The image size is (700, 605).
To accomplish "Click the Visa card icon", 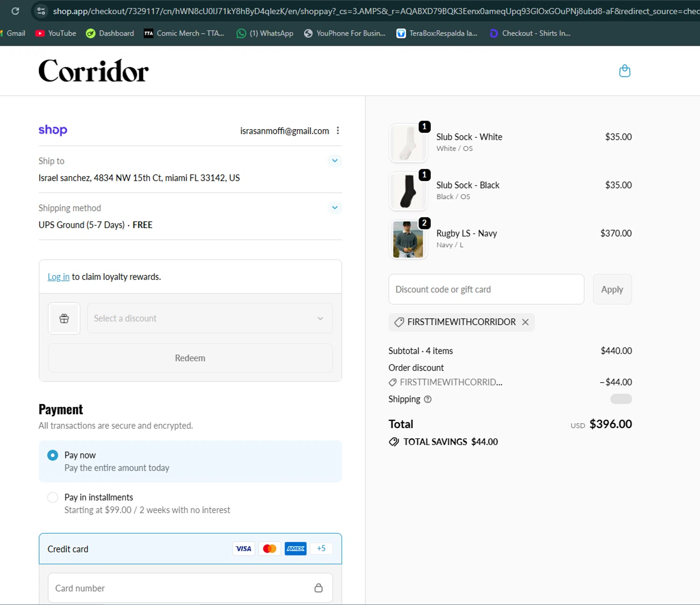I will [x=243, y=549].
